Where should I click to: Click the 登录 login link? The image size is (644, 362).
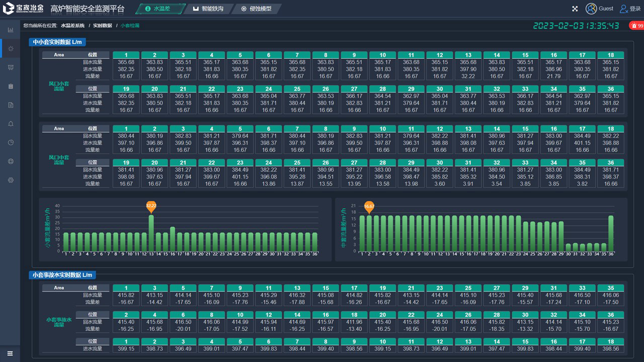635,9
